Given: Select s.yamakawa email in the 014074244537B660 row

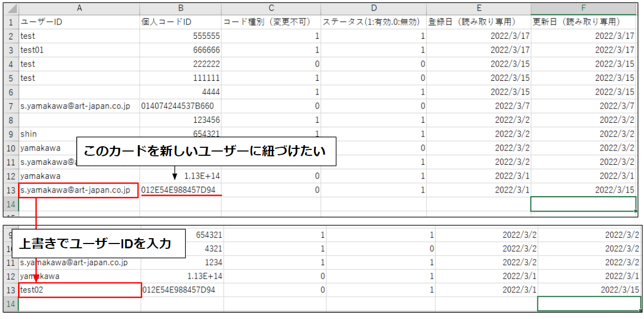Looking at the screenshot, I should [80, 106].
